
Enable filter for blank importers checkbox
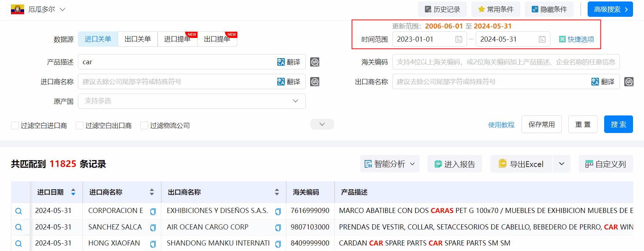point(15,126)
